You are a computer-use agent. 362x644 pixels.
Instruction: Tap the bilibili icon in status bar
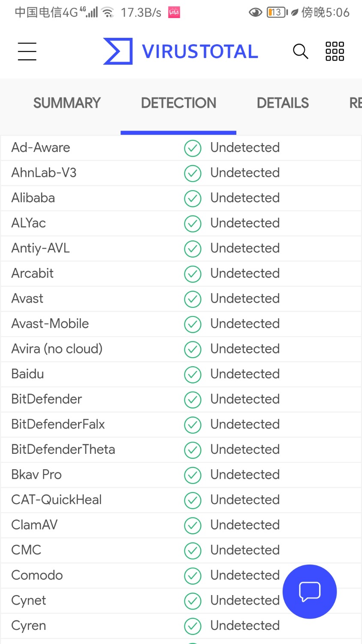[x=174, y=12]
